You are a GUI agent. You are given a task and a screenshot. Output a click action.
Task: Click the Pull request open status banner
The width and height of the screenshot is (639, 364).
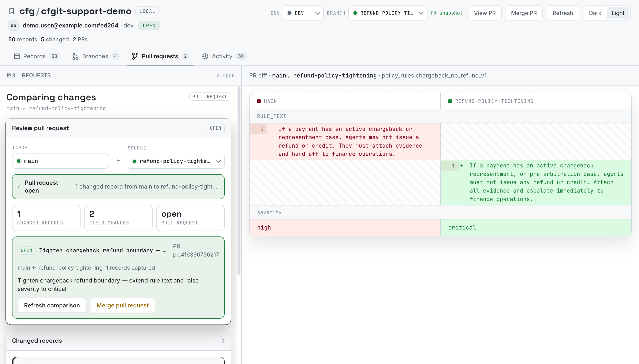pos(118,187)
